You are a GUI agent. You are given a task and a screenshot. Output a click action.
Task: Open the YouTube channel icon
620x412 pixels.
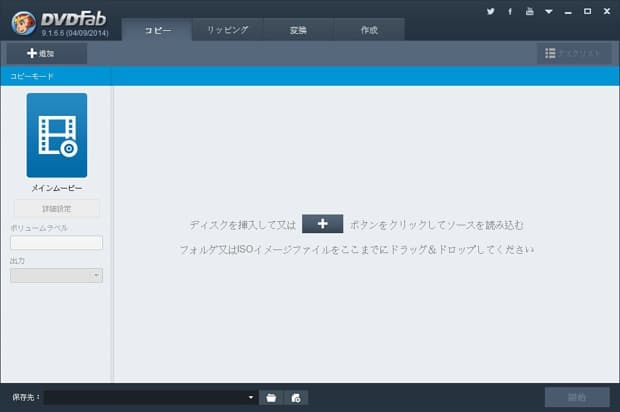pos(529,11)
